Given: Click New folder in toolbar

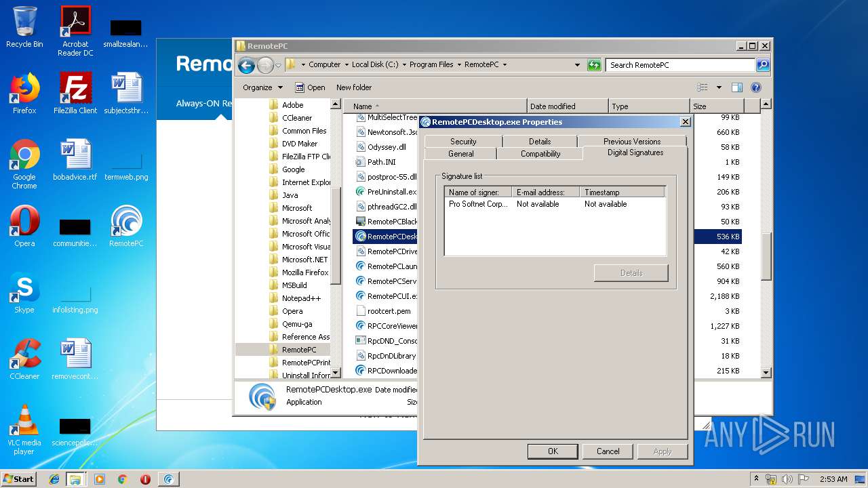Looking at the screenshot, I should click(x=354, y=87).
